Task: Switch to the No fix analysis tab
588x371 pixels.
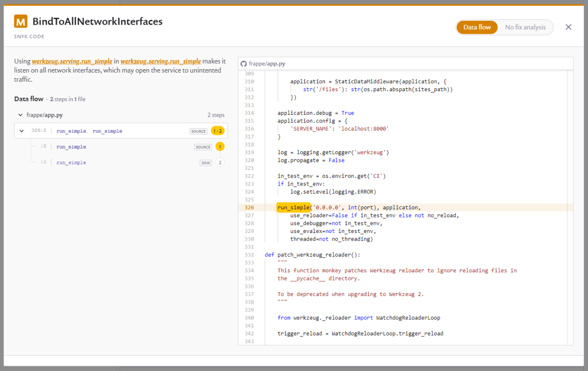Action: (x=525, y=27)
